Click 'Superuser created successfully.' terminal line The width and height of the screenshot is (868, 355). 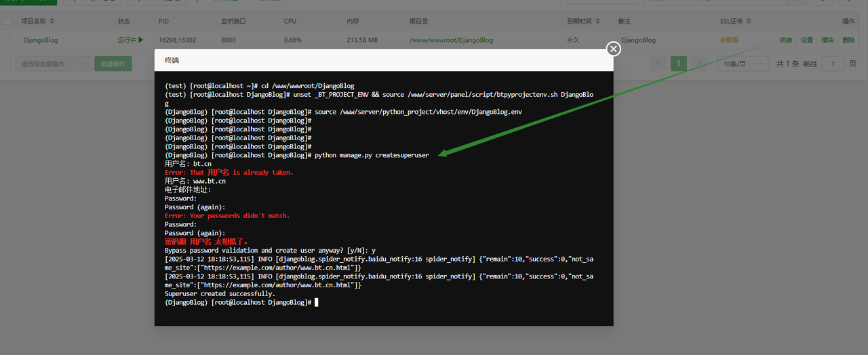(220, 293)
